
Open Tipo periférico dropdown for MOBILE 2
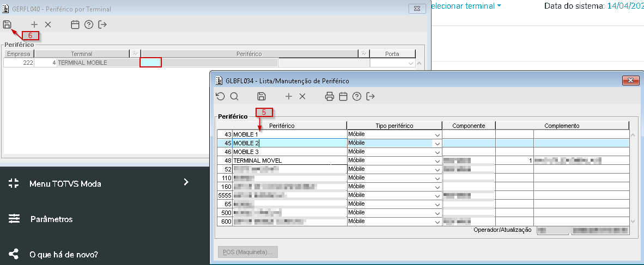438,144
